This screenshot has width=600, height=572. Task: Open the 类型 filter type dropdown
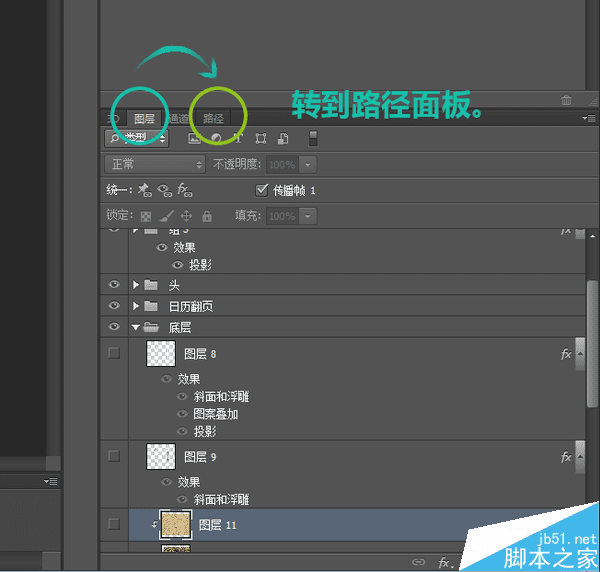(x=137, y=138)
